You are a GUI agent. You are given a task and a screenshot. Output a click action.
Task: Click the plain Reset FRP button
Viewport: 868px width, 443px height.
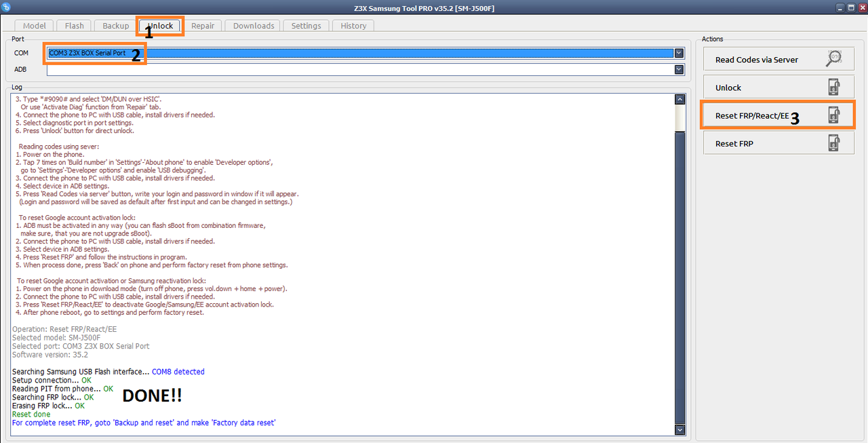(778, 143)
